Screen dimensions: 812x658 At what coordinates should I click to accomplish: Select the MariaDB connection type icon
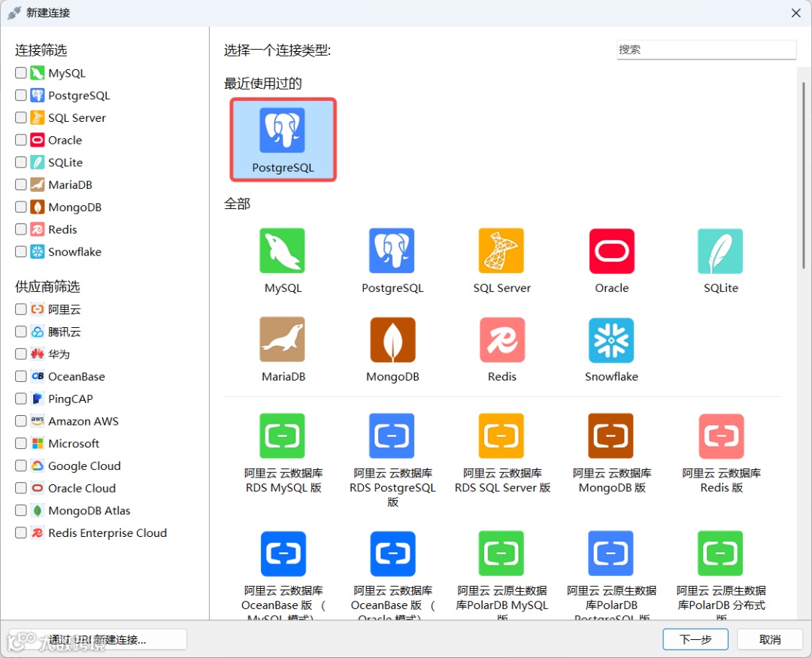[282, 339]
